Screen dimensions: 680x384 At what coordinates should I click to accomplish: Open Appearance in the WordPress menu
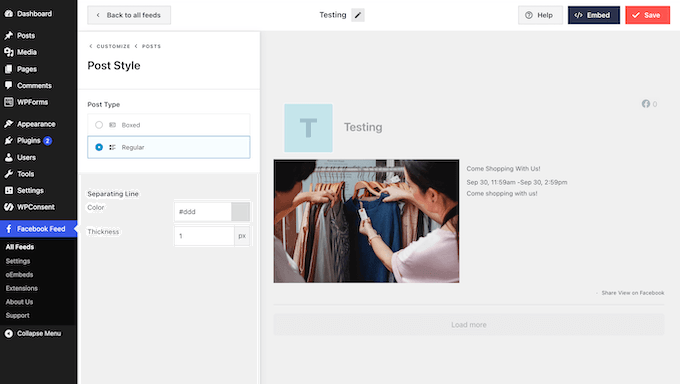click(x=36, y=124)
